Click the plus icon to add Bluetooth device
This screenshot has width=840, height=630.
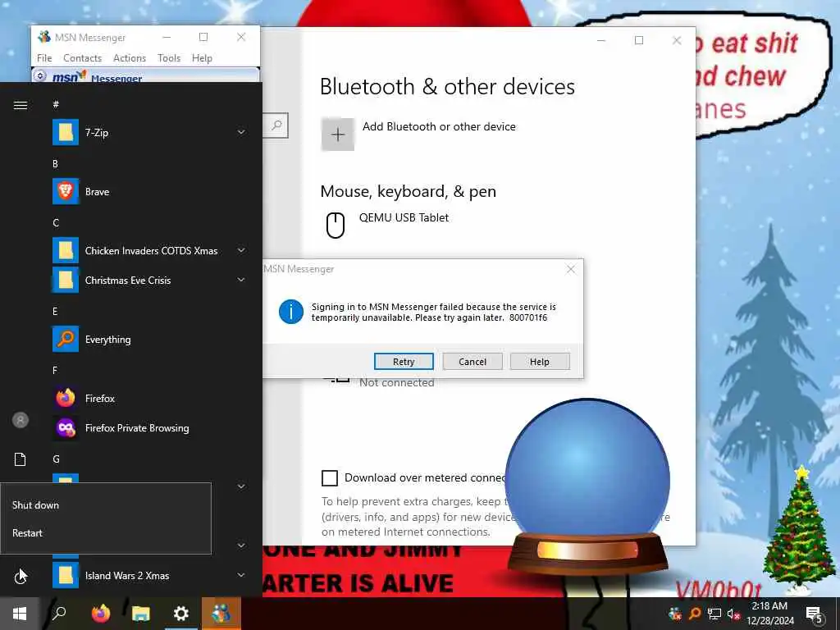point(337,134)
